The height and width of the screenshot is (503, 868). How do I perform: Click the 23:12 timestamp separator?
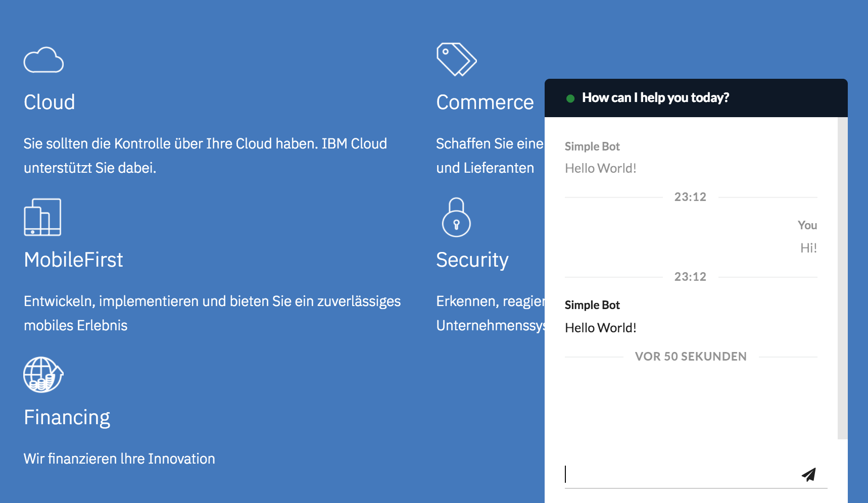tap(690, 197)
